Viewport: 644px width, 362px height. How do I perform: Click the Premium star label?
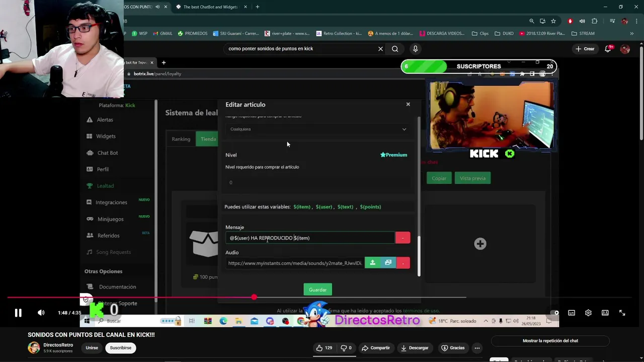394,155
